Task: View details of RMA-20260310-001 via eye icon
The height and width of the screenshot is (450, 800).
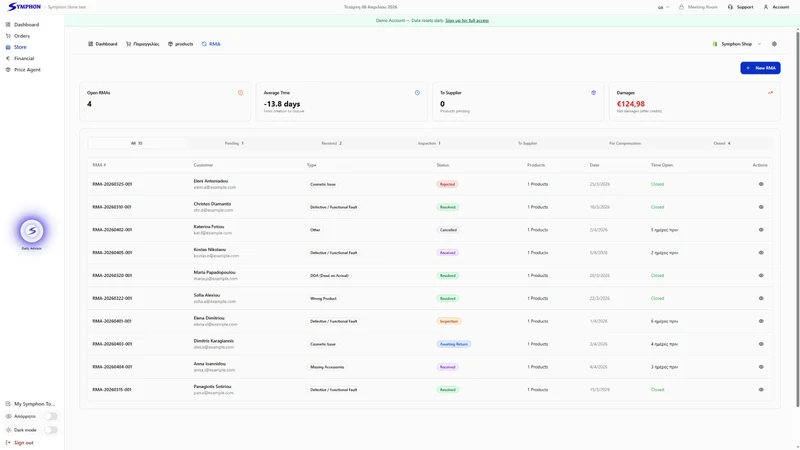Action: point(761,207)
